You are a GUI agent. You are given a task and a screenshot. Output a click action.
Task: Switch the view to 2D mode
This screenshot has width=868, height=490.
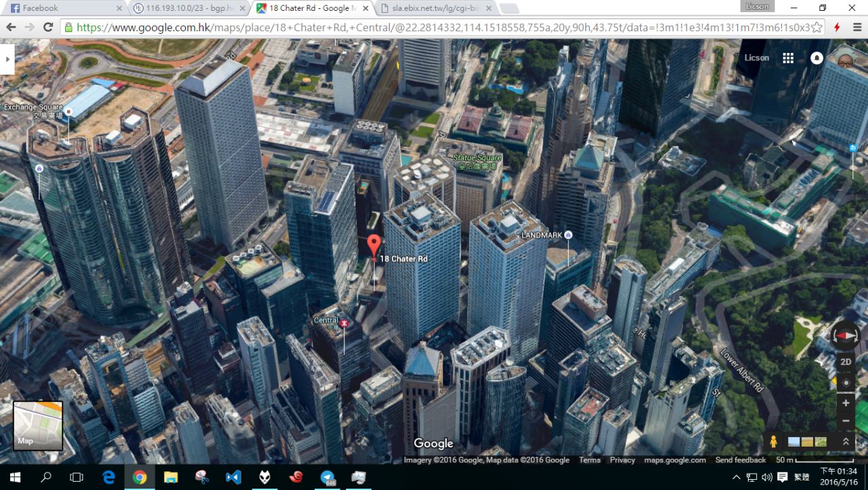pos(846,362)
